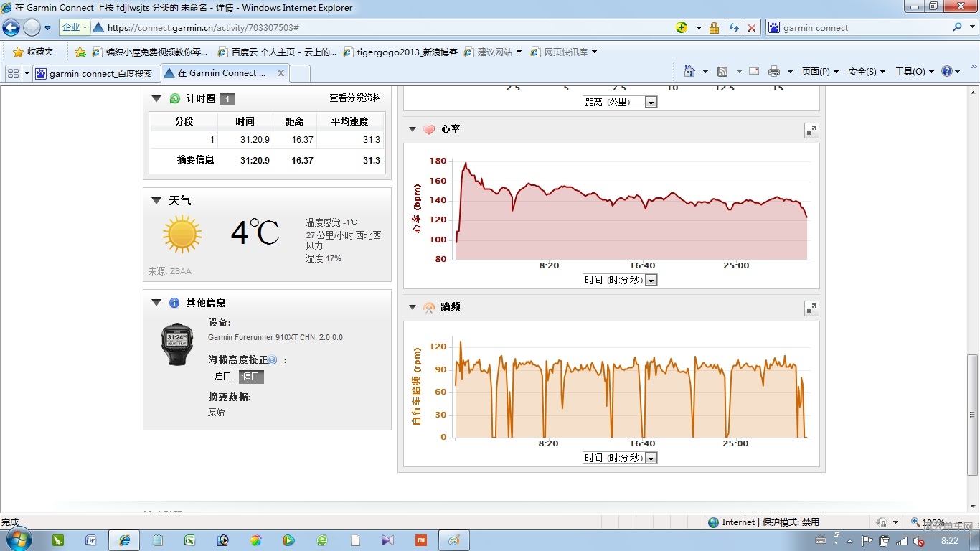Click the browser back arrow button
The height and width of the screenshot is (551, 980).
pyautogui.click(x=11, y=28)
